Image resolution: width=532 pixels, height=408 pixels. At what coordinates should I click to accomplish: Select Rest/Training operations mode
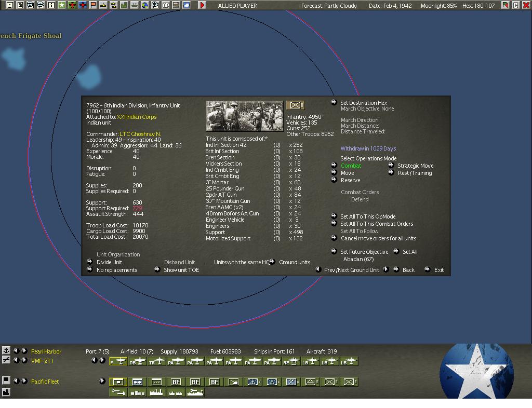pyautogui.click(x=415, y=173)
